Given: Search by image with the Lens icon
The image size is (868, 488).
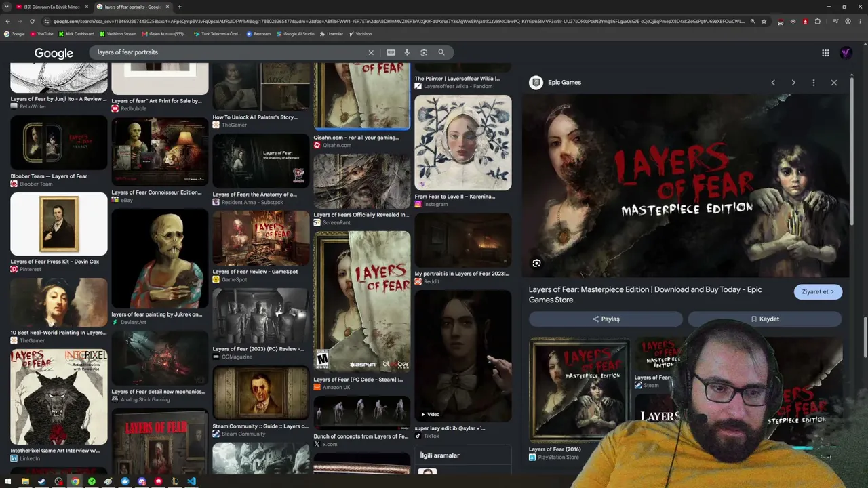Looking at the screenshot, I should pos(424,52).
